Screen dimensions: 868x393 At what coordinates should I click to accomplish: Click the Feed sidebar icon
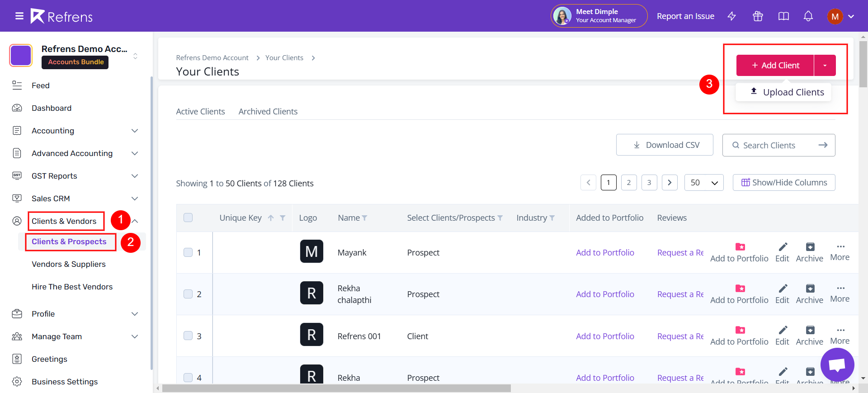point(17,85)
